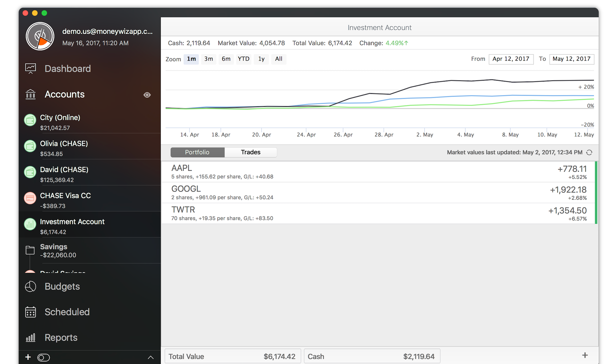Set chart zoom to 1y
Image resolution: width=616 pixels, height=364 pixels.
click(x=261, y=59)
